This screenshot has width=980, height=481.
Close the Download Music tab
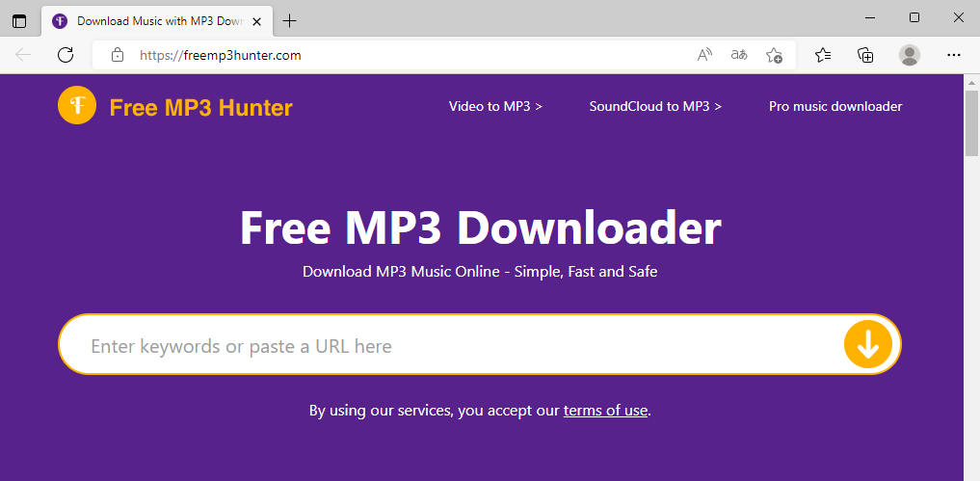(256, 20)
